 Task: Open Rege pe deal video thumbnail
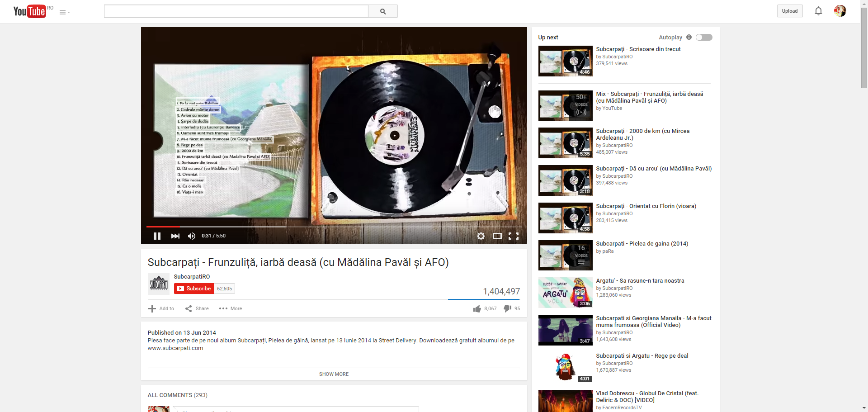[x=566, y=368]
